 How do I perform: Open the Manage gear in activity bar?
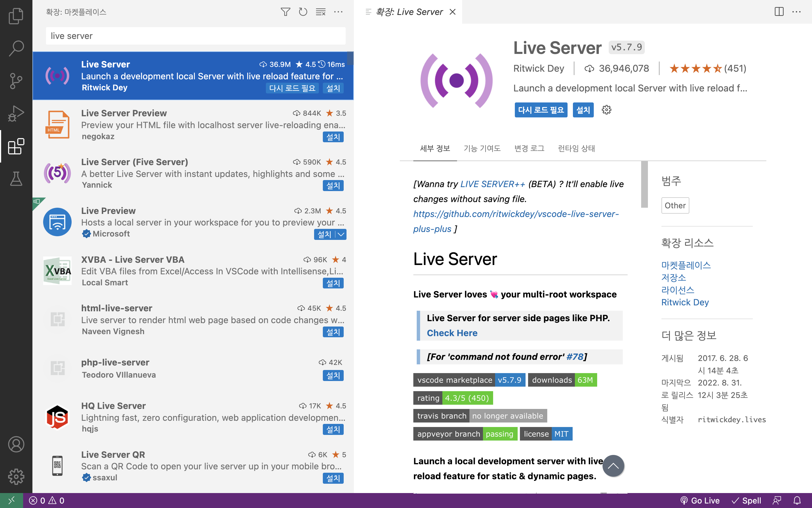coord(16,477)
